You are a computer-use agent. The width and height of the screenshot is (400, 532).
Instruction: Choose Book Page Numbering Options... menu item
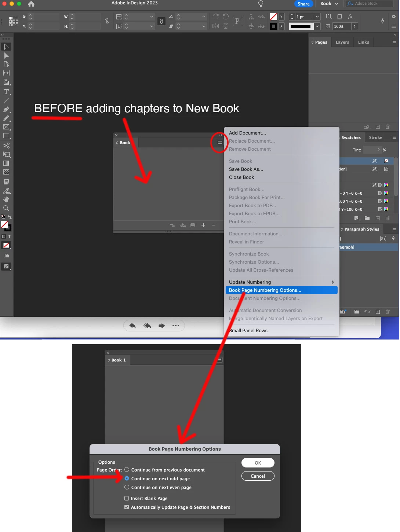281,290
